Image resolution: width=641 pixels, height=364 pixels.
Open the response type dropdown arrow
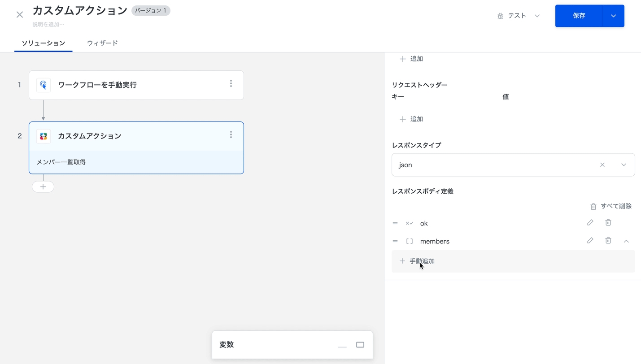coord(624,165)
